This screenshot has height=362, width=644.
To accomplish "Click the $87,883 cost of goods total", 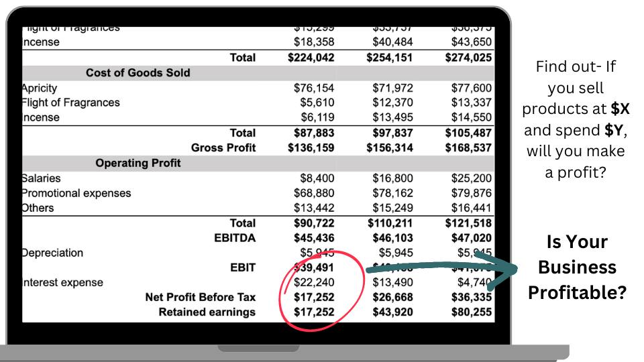I will (x=314, y=133).
